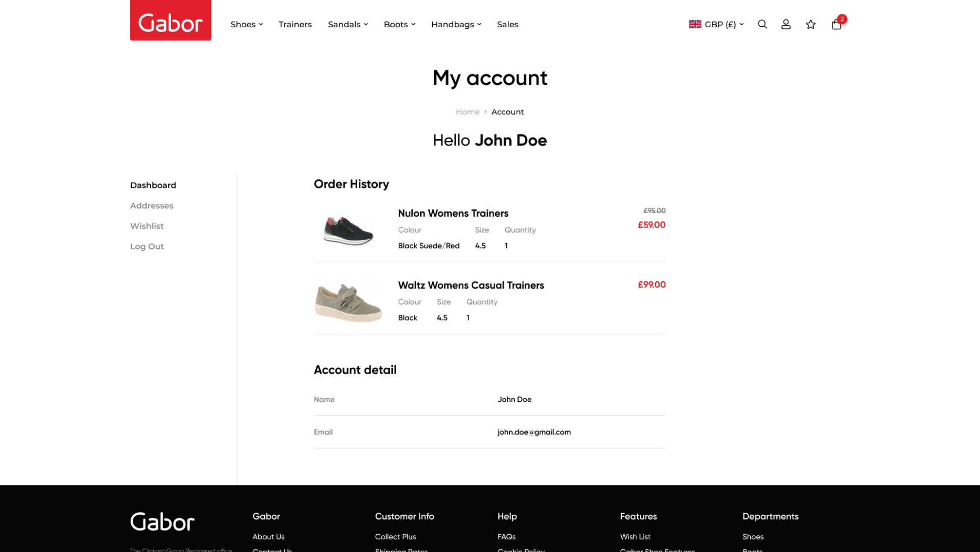The height and width of the screenshot is (552, 980).
Task: Click the Gabor red logo in header
Action: pos(171,20)
